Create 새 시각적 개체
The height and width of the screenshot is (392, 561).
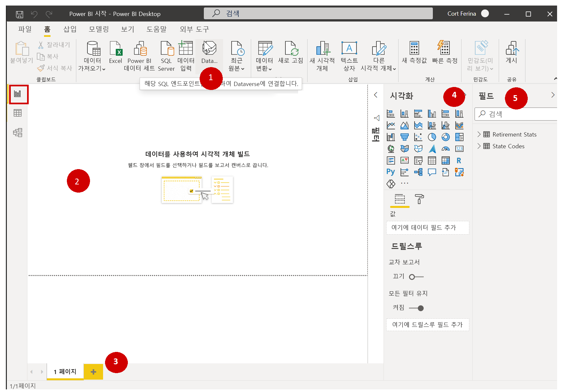click(322, 56)
